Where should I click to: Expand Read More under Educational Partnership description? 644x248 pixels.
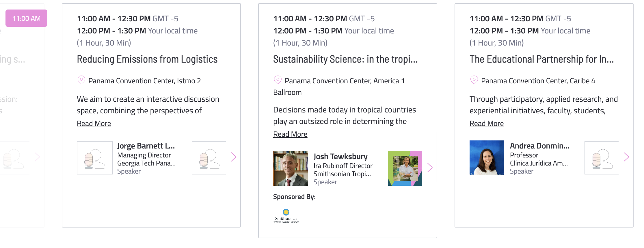pos(487,123)
